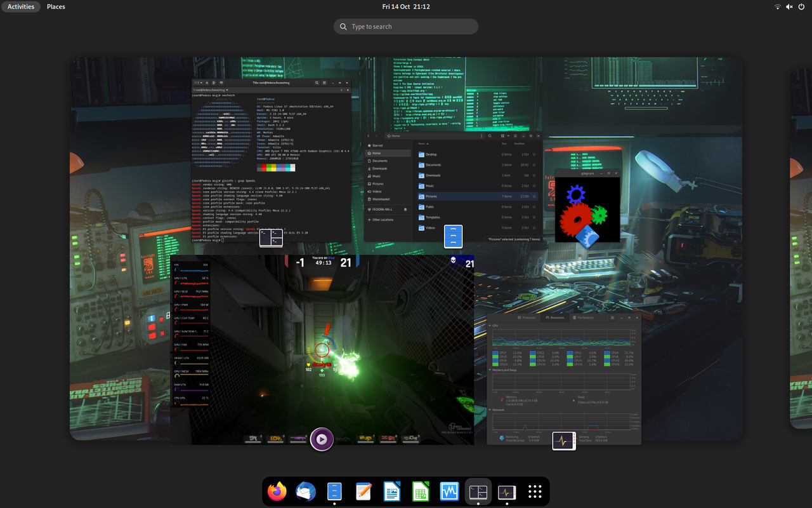Launch LibreOffice Calc from the dock
812x508 pixels.
click(421, 491)
